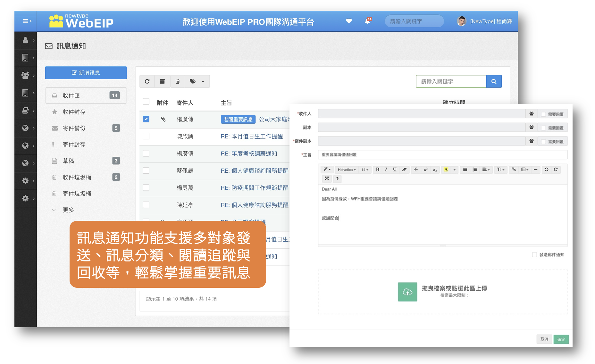595x364 pixels.
Task: Open tag dropdown caret in list toolbar
Action: click(203, 82)
